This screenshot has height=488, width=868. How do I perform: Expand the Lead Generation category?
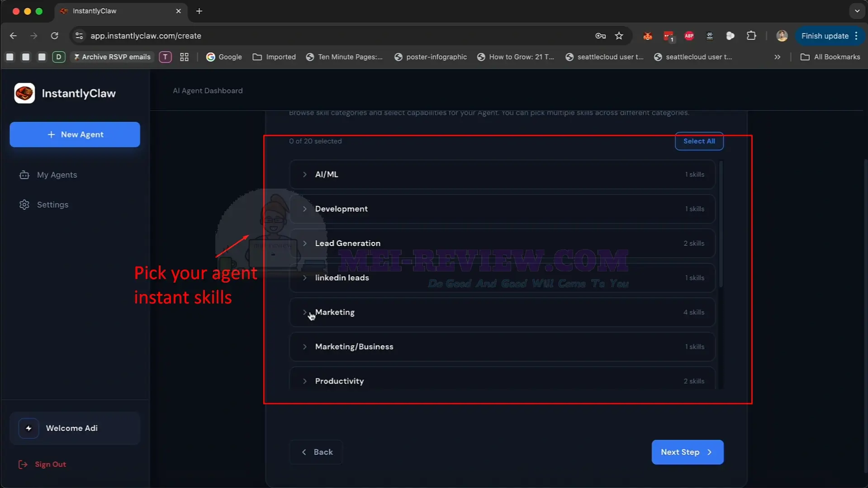coord(502,243)
